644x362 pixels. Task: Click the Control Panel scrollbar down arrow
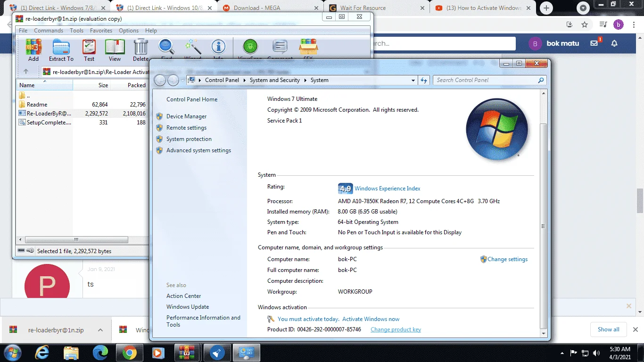[543, 333]
